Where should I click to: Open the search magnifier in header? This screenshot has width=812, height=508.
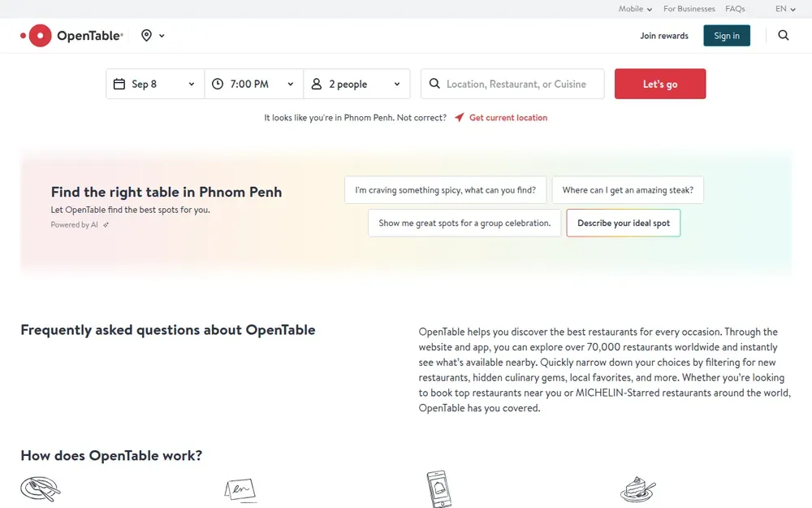pyautogui.click(x=783, y=35)
